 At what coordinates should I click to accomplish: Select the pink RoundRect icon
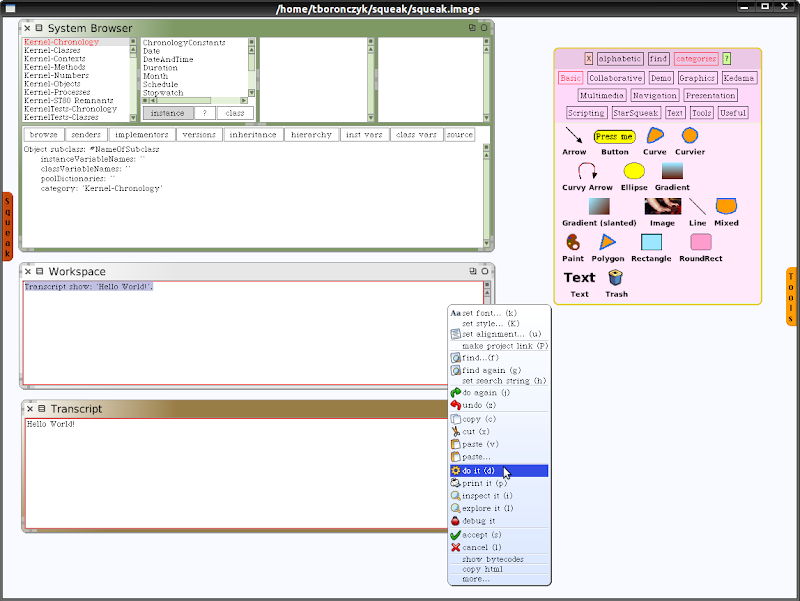(701, 242)
